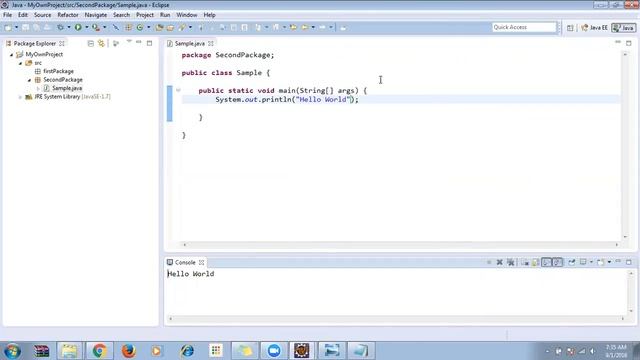Switch to the Java EE perspective
The height and width of the screenshot is (360, 640).
[594, 28]
